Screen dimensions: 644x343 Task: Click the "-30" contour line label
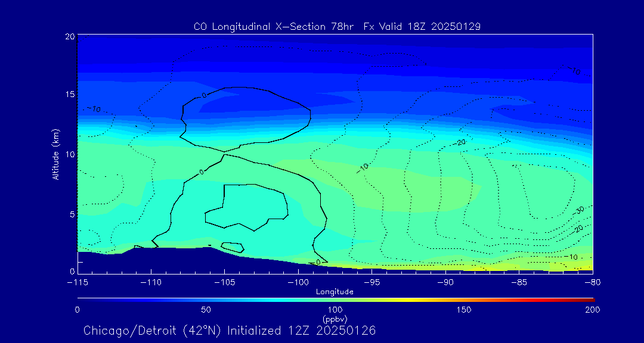(579, 210)
